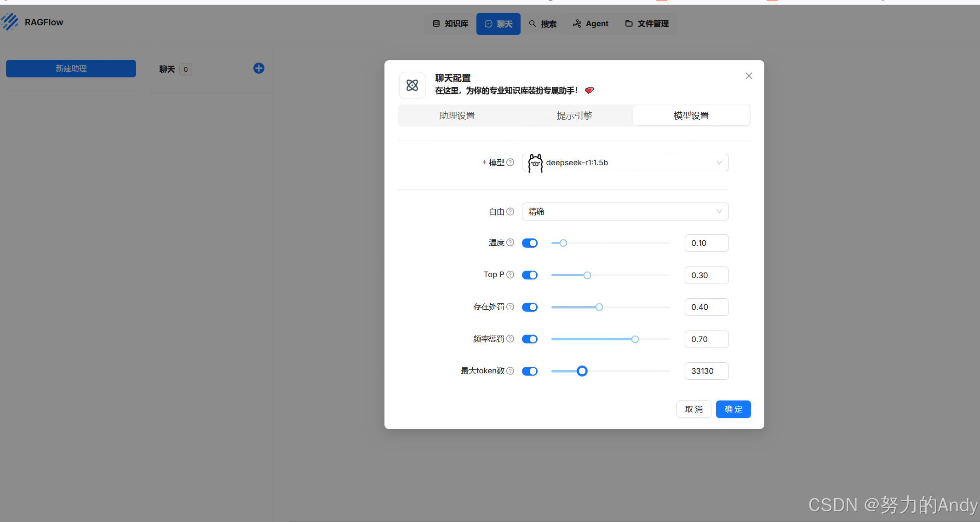The width and height of the screenshot is (980, 522).
Task: Toggle the 存在处罚 switch
Action: (x=530, y=307)
